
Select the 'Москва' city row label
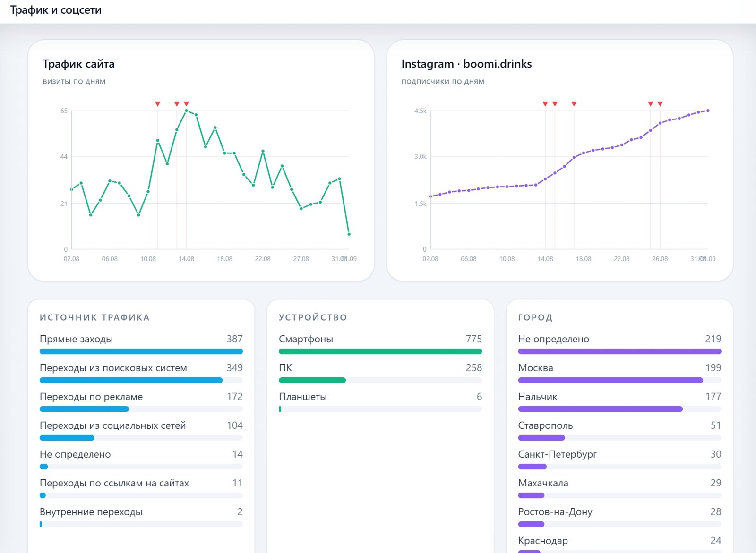tap(535, 368)
